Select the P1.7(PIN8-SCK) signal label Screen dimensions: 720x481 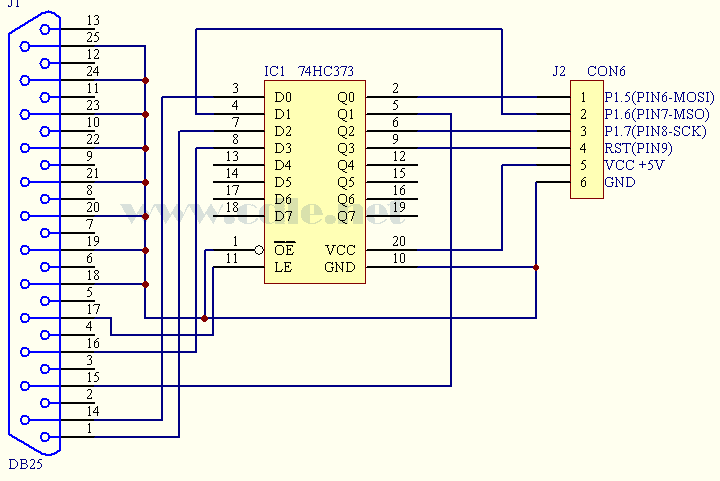coord(655,132)
